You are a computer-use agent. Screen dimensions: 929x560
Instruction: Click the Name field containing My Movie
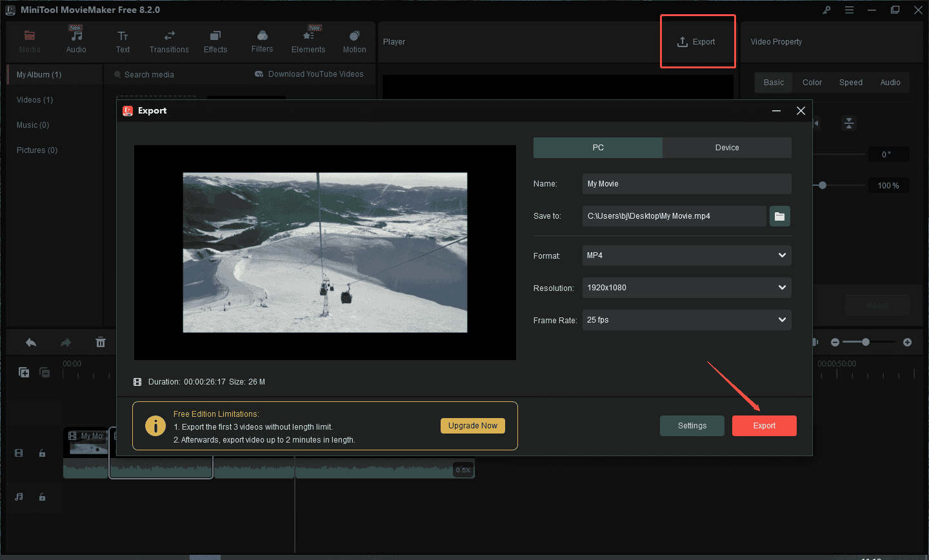pos(686,184)
